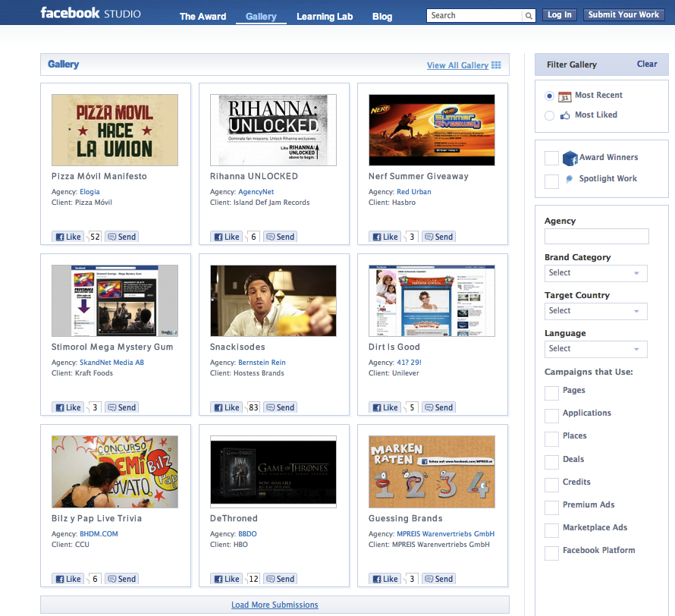Open the Snackisodes title
This screenshot has height=616, width=675.
tap(237, 347)
